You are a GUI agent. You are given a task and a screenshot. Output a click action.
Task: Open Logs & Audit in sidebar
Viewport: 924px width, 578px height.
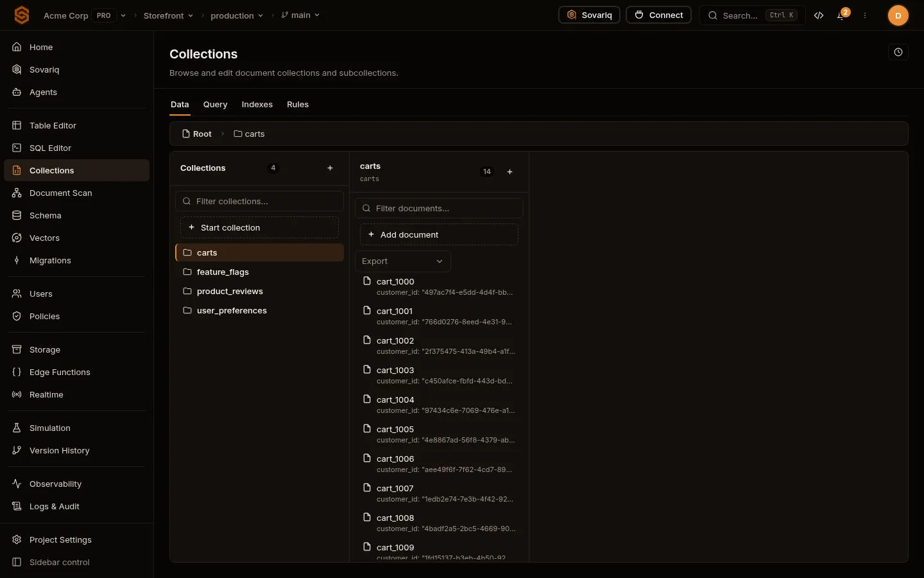click(x=77, y=506)
